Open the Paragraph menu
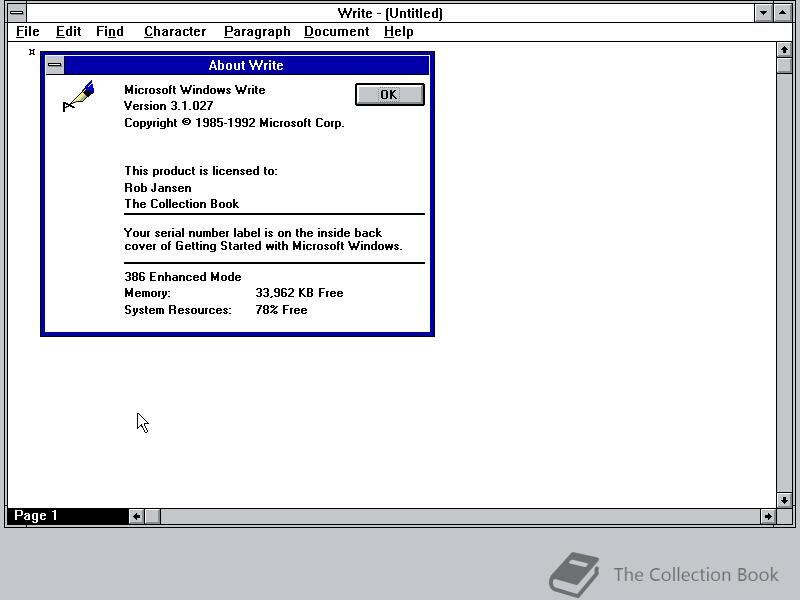The width and height of the screenshot is (800, 600). [257, 32]
